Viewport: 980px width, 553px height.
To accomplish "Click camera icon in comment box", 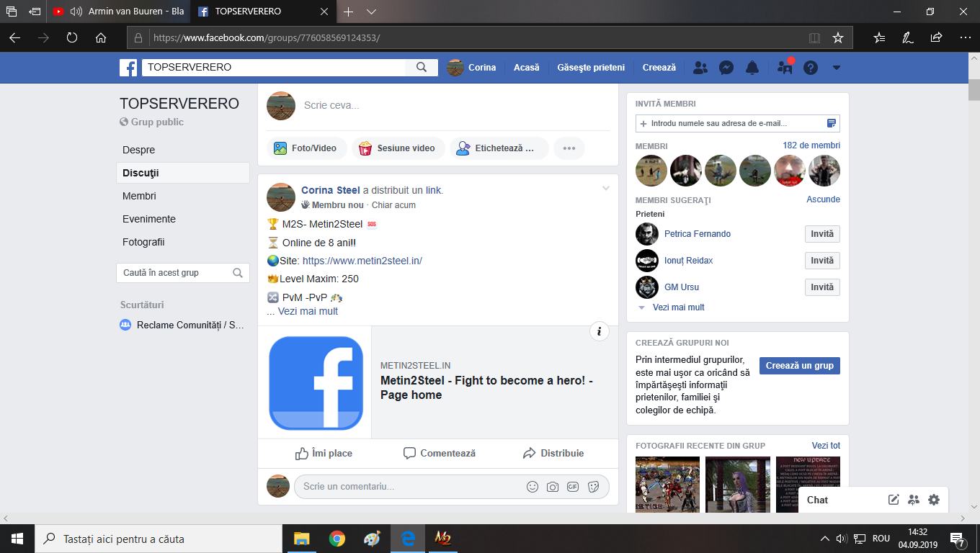I will click(x=553, y=487).
